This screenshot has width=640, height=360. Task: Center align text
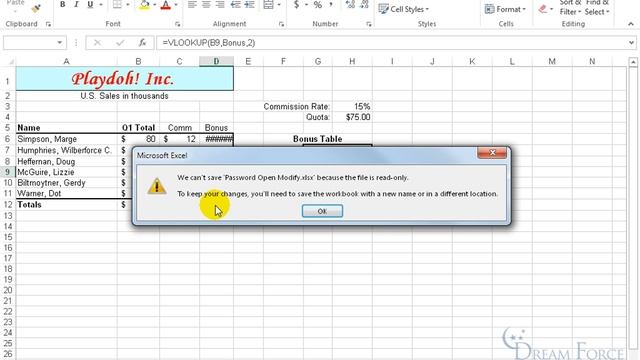pyautogui.click(x=206, y=4)
